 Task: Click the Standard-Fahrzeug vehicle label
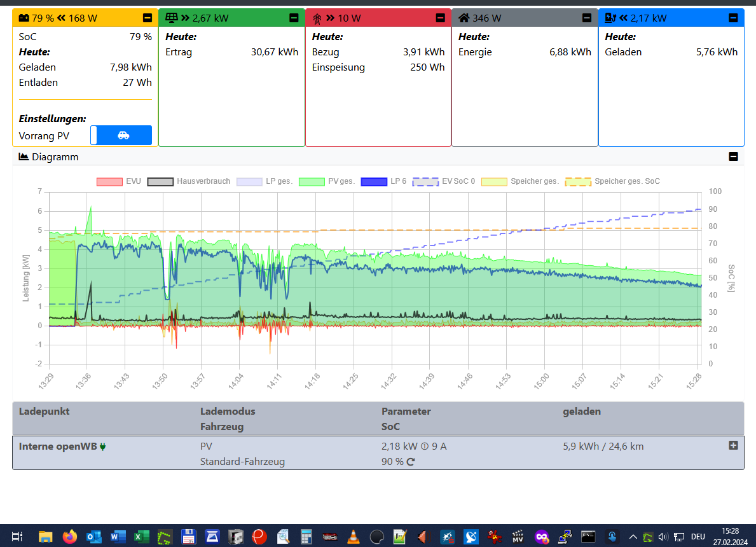pyautogui.click(x=242, y=462)
